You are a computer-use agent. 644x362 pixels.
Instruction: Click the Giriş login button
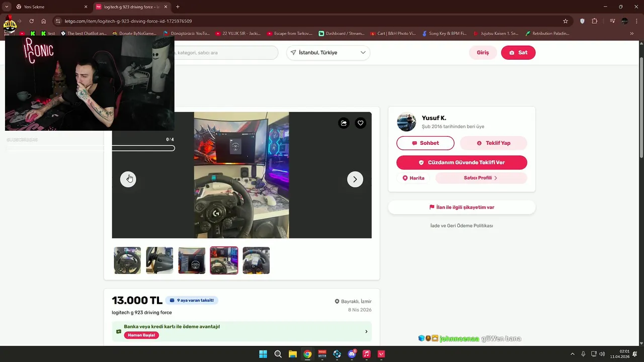point(483,53)
